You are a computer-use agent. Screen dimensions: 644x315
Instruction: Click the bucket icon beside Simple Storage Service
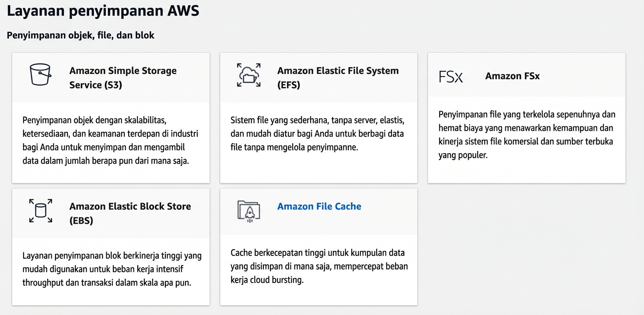pyautogui.click(x=40, y=74)
